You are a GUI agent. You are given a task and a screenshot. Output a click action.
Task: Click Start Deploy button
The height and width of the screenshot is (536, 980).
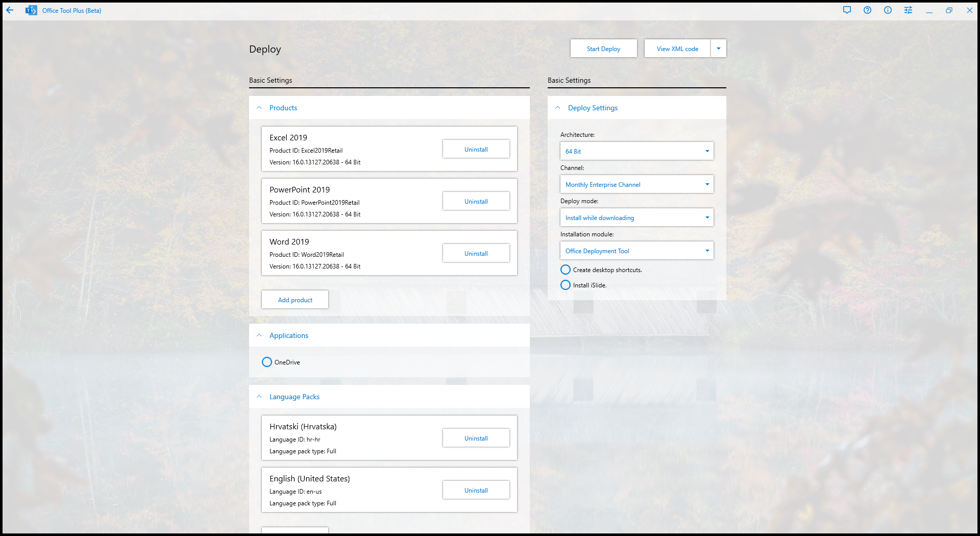(603, 48)
